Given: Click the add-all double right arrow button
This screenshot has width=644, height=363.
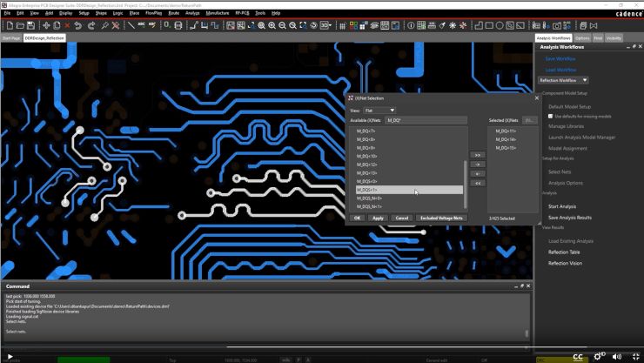Looking at the screenshot, I should point(477,155).
